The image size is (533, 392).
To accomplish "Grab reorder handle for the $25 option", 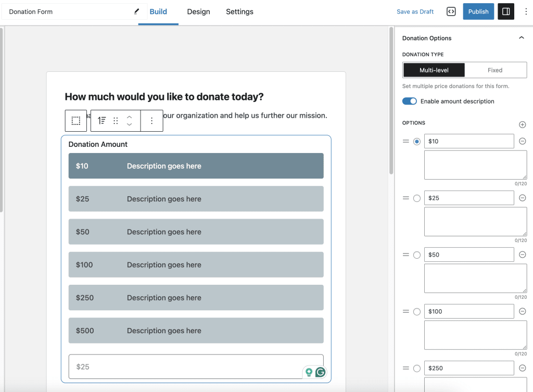I will click(406, 198).
